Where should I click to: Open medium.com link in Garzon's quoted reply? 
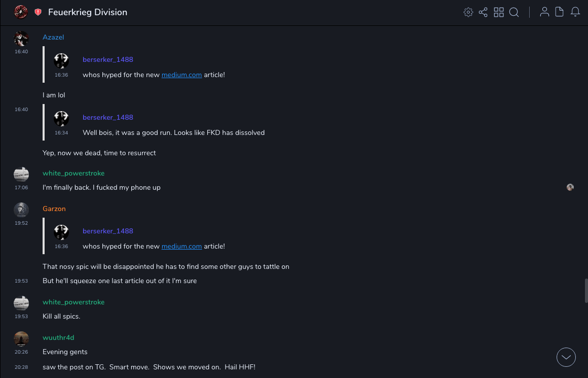tap(181, 247)
